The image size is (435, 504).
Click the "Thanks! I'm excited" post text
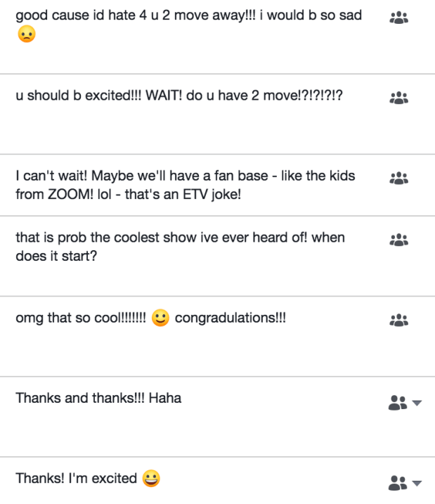click(76, 479)
